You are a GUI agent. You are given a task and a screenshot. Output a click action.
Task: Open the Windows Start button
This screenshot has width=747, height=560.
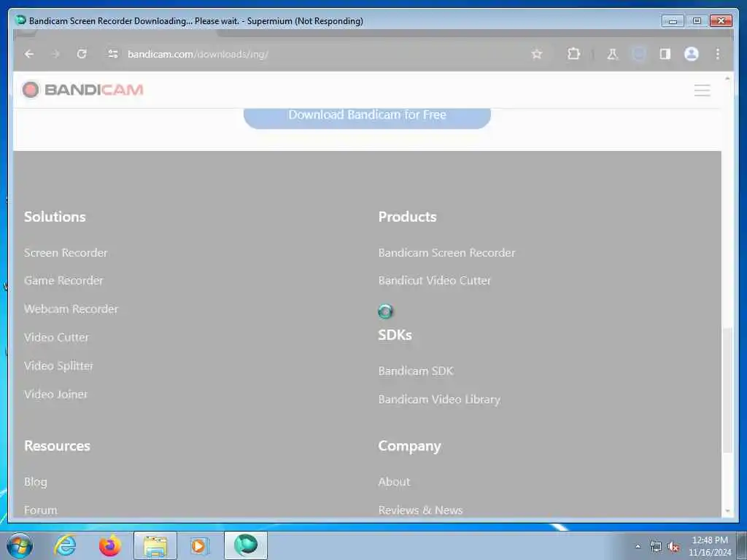pos(20,545)
